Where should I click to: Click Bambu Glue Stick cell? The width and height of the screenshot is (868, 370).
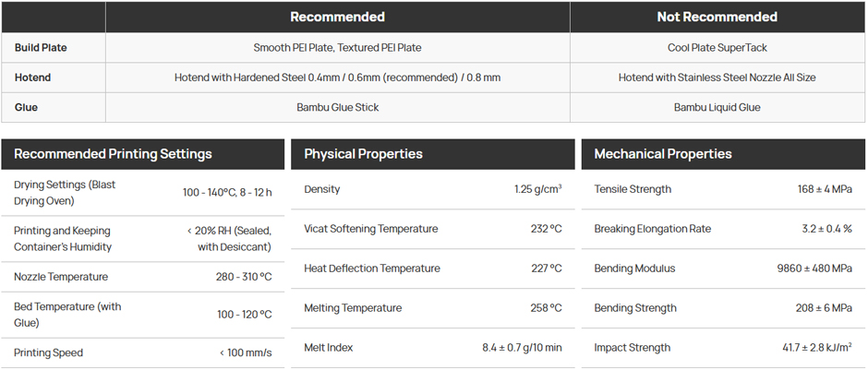(337, 107)
